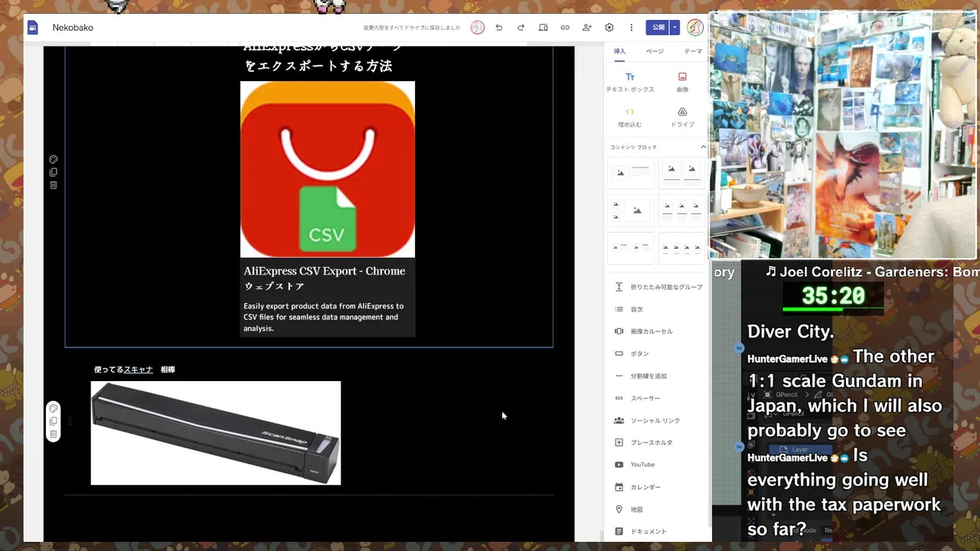Open the settings gear icon
Screen dimensions: 980x551
point(609,28)
